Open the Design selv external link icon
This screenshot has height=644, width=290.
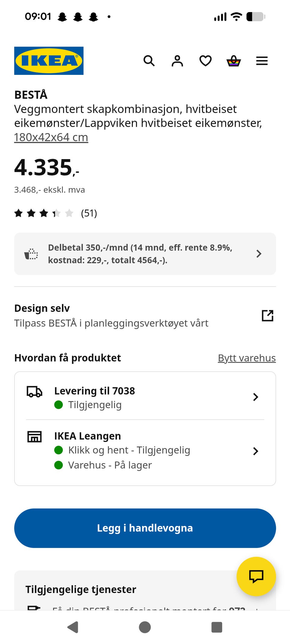coord(267,316)
